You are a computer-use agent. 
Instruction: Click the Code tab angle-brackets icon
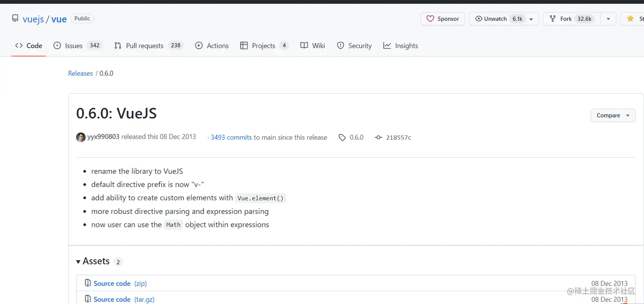19,46
